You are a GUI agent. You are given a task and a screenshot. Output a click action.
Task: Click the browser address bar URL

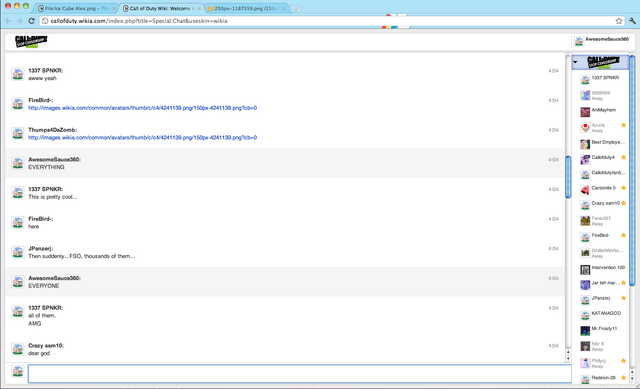coord(139,21)
